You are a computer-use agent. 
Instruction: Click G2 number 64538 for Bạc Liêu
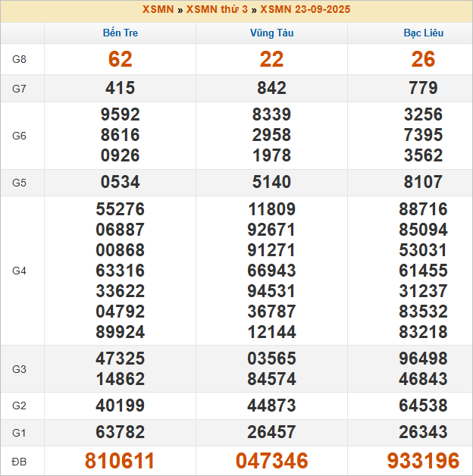point(423,406)
